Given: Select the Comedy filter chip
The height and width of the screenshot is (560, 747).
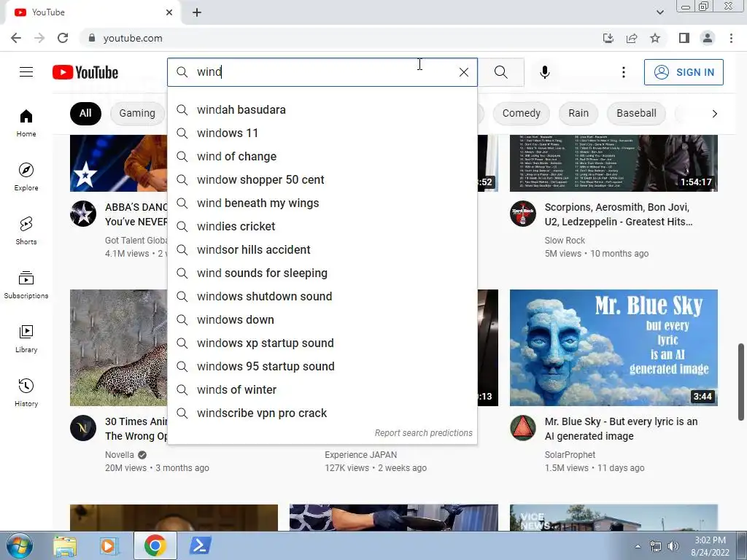Looking at the screenshot, I should (521, 113).
